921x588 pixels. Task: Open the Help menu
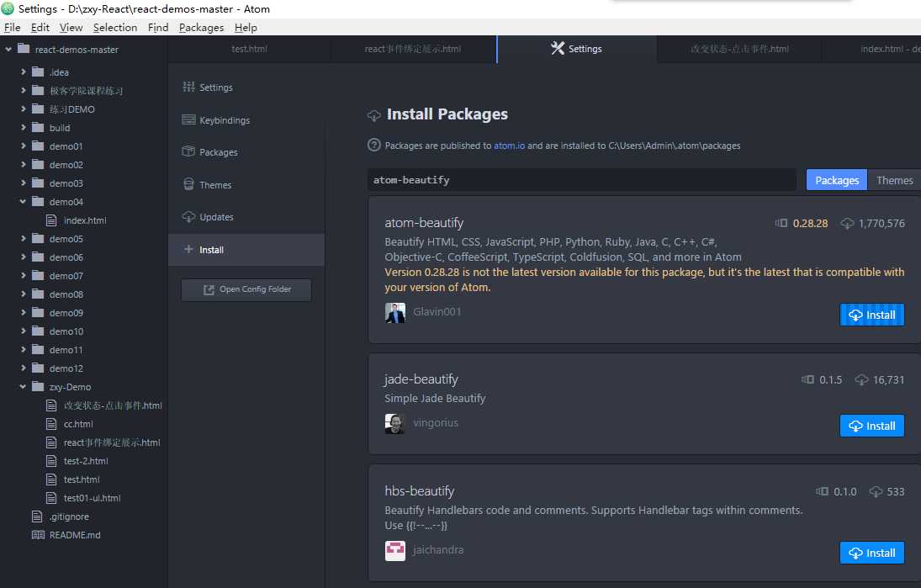point(246,28)
